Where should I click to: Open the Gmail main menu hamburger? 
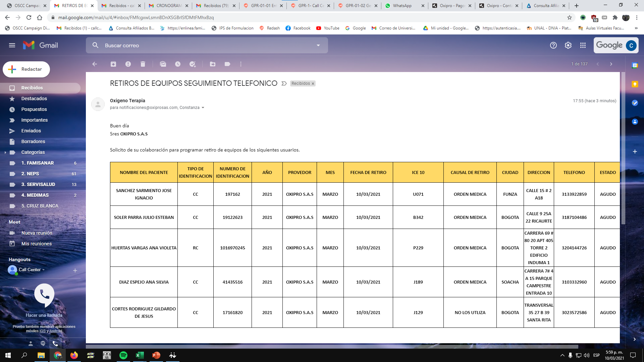coord(12,45)
